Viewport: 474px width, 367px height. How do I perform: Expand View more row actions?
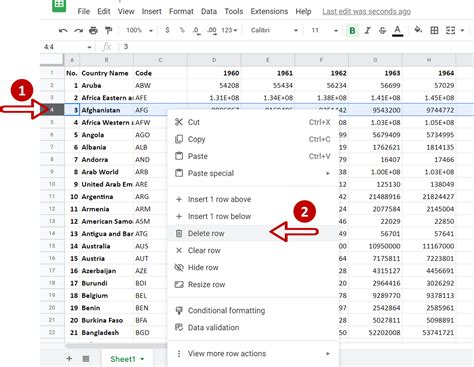point(253,353)
